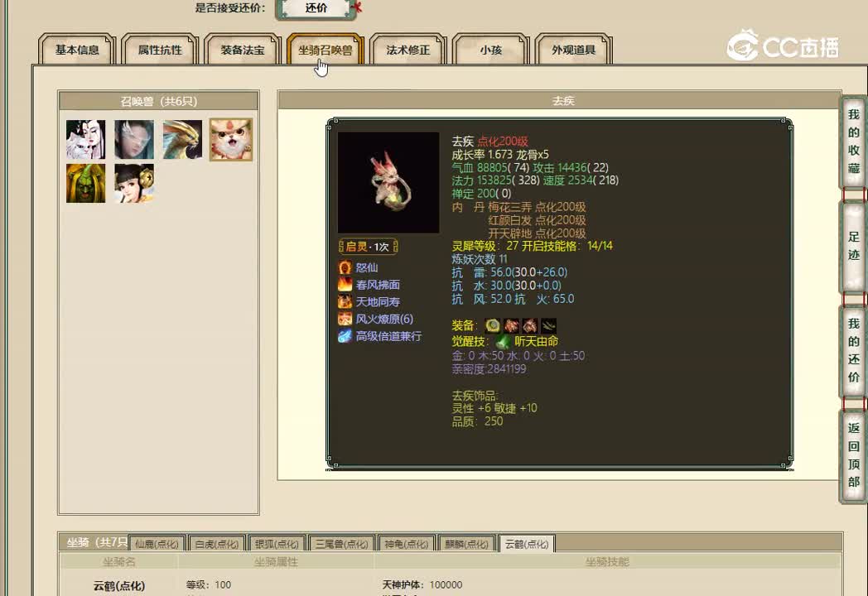Image resolution: width=868 pixels, height=596 pixels.
Task: Switch to the 三尾兽(点化) mount tab
Action: [x=341, y=543]
